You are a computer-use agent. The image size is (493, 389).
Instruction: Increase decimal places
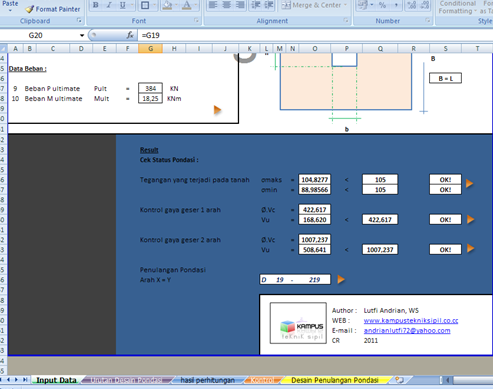coord(412,5)
